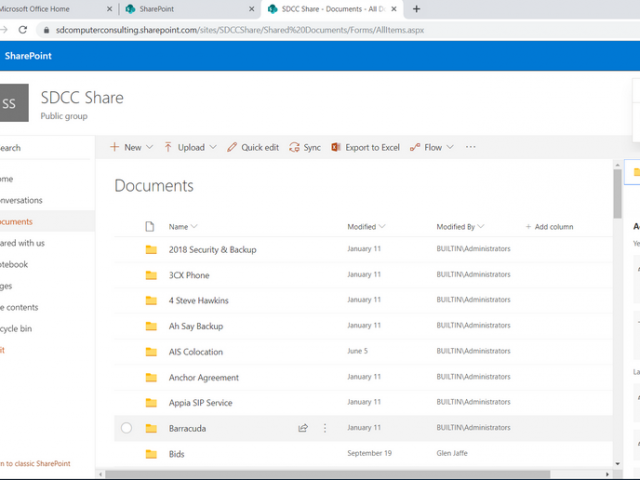The width and height of the screenshot is (640, 480).
Task: Open the Modified column dropdown
Action: [382, 227]
